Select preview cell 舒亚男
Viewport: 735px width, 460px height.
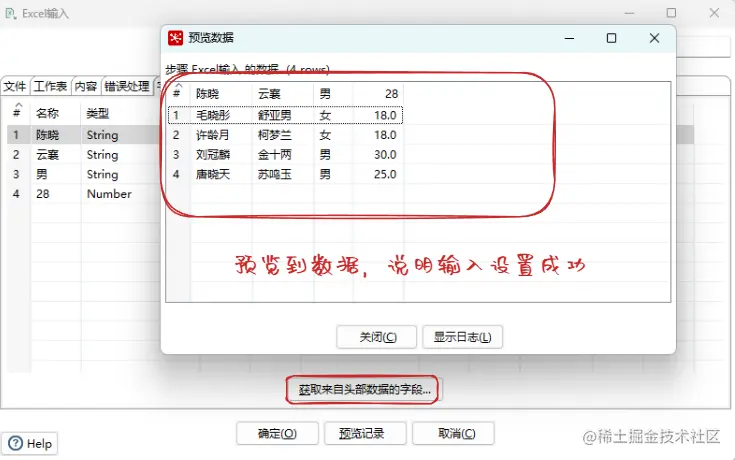coord(275,115)
